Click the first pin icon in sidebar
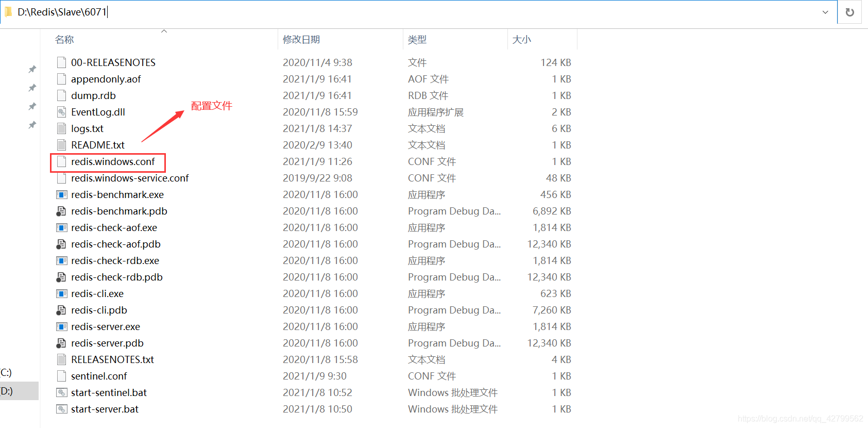Viewport: 868px width, 428px height. click(x=32, y=69)
